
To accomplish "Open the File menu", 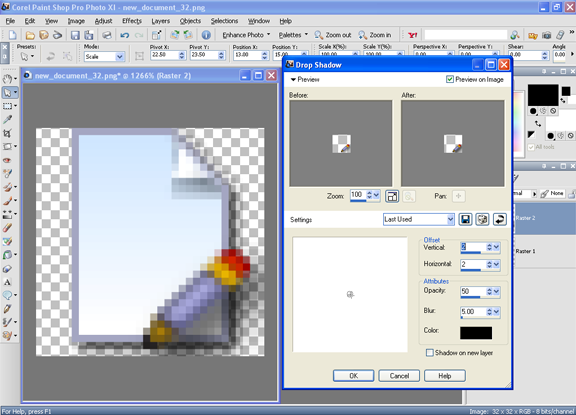I will coord(10,21).
